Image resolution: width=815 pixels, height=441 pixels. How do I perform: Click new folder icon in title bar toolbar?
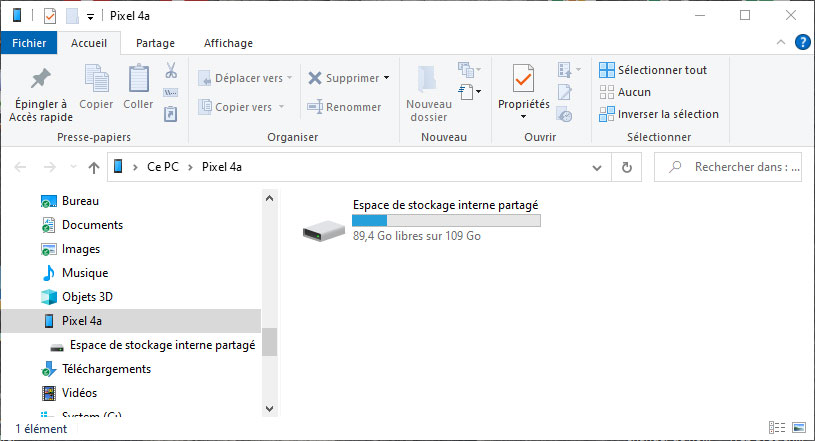(x=72, y=16)
